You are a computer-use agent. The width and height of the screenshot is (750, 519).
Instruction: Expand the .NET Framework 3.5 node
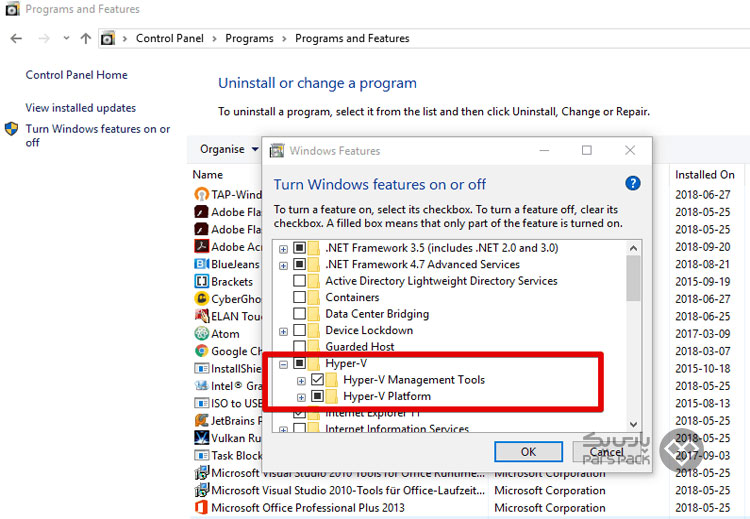(284, 249)
